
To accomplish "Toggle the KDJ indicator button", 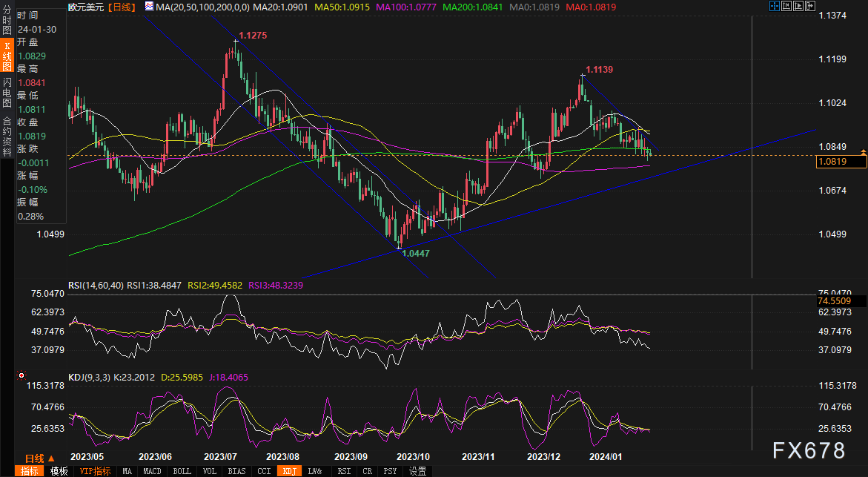I will (x=289, y=471).
